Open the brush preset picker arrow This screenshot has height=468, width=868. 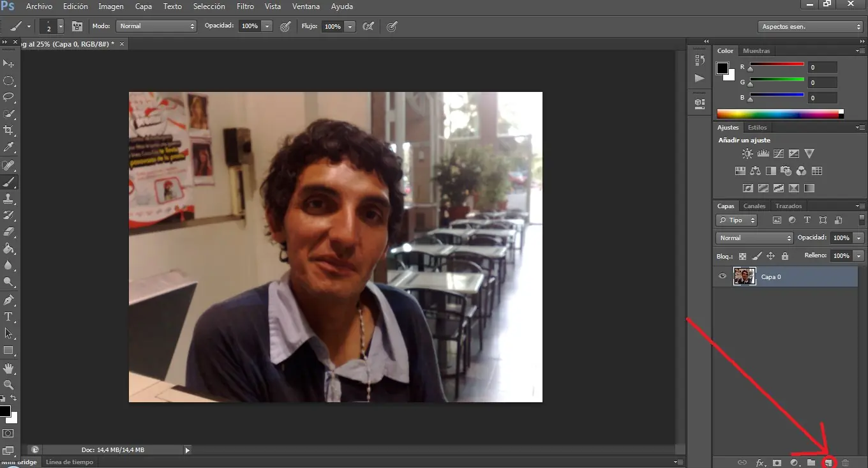[x=61, y=26]
